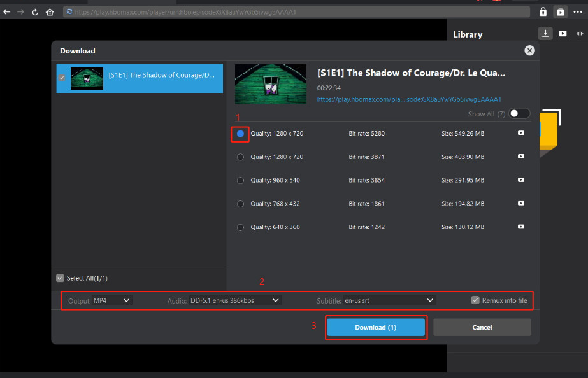Click the browser address bar URL

(x=296, y=12)
